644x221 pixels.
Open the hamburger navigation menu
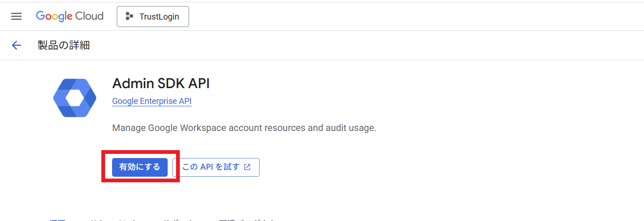(16, 16)
